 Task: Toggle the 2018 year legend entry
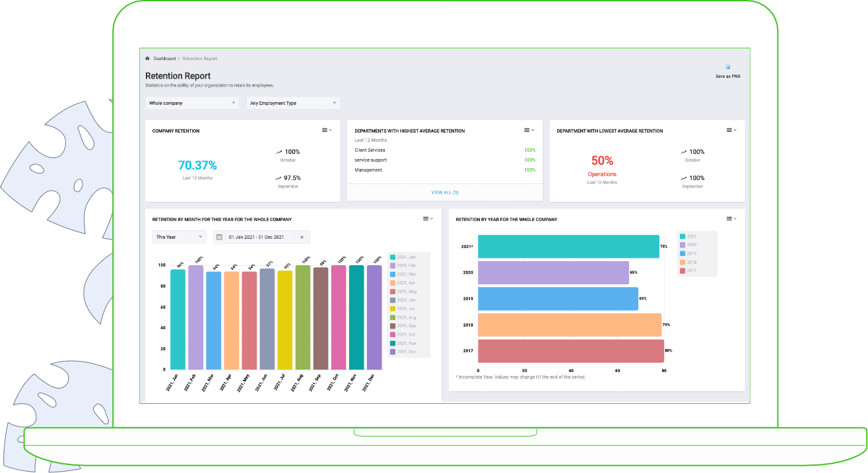tap(688, 262)
